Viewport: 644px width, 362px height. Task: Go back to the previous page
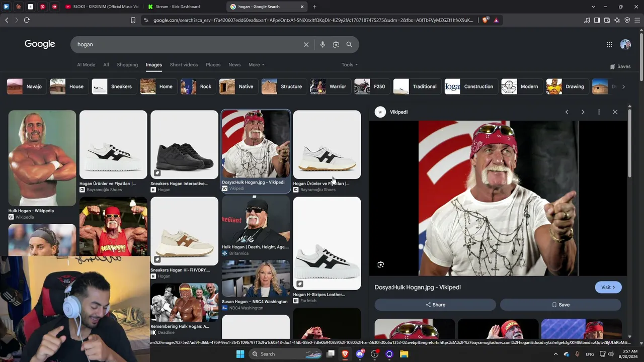coord(7,20)
